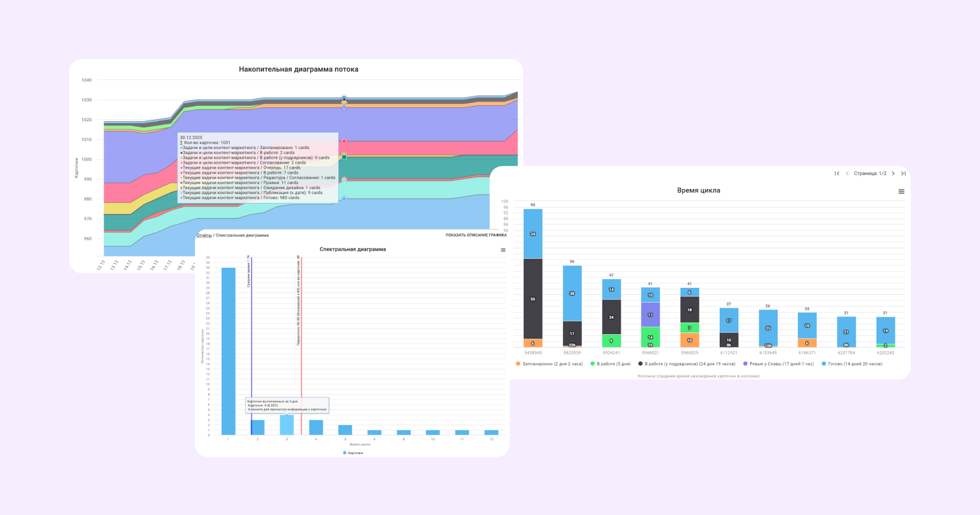This screenshot has width=980, height=515.
Task: Click the previous page arrow
Action: pyautogui.click(x=847, y=173)
